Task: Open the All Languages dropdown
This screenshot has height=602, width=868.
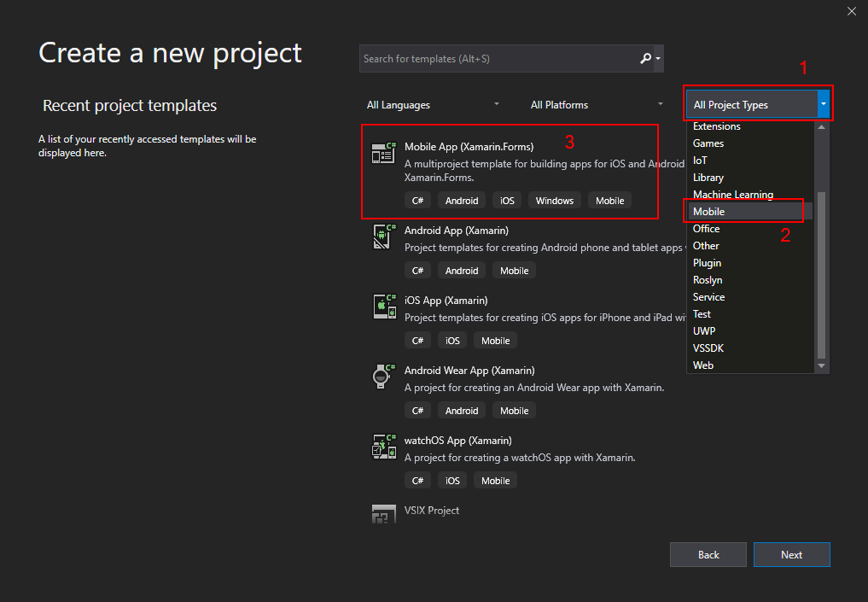Action: point(433,105)
